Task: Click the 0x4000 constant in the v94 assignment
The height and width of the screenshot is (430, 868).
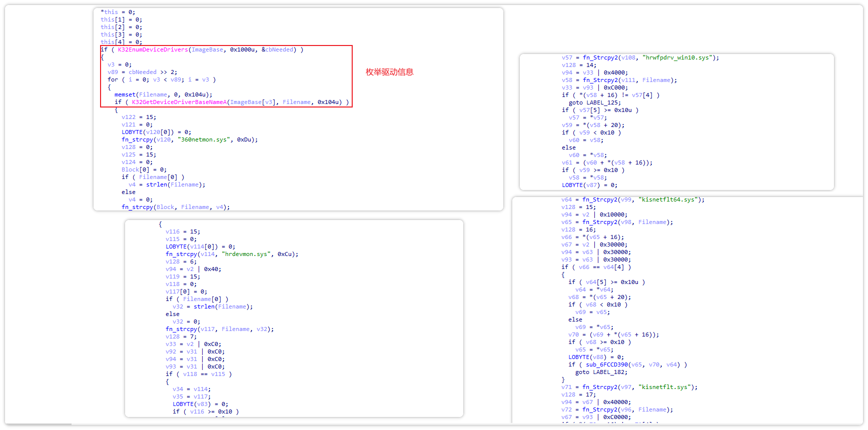Action: point(614,72)
